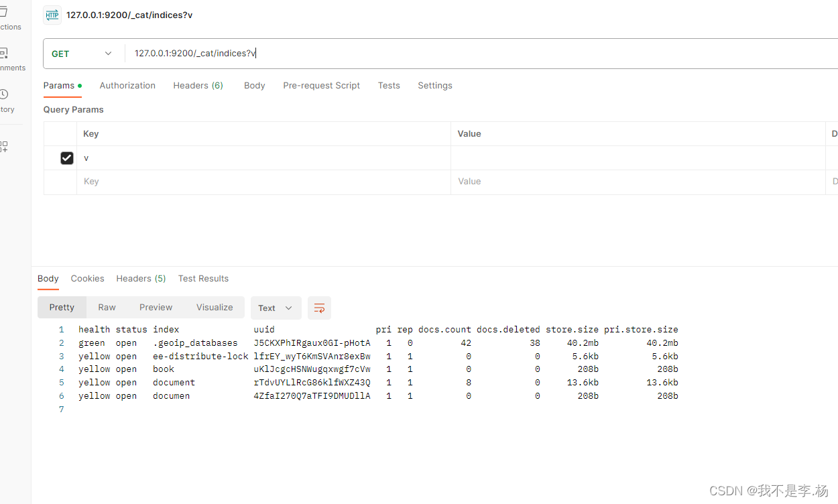This screenshot has width=838, height=504.
Task: Select the Preview view button
Action: [x=156, y=308]
